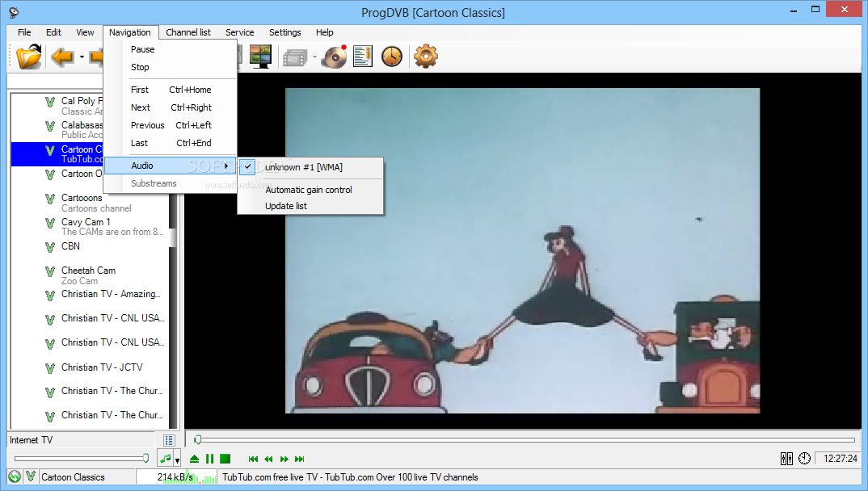The height and width of the screenshot is (491, 868).
Task: Click Update list in the audio submenu
Action: pyautogui.click(x=286, y=206)
